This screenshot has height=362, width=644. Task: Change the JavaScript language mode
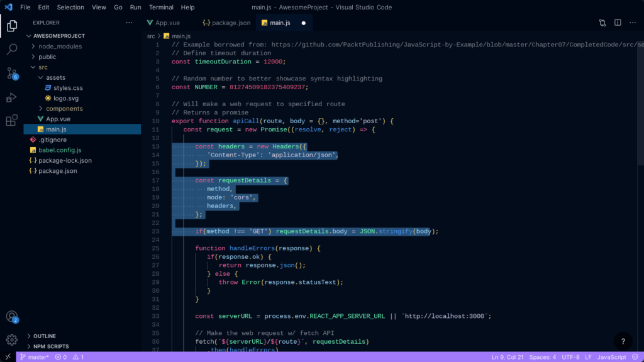tap(611, 357)
